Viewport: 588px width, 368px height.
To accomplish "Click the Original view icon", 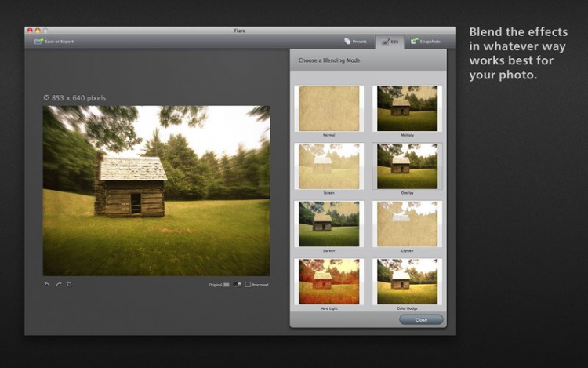I will click(227, 285).
